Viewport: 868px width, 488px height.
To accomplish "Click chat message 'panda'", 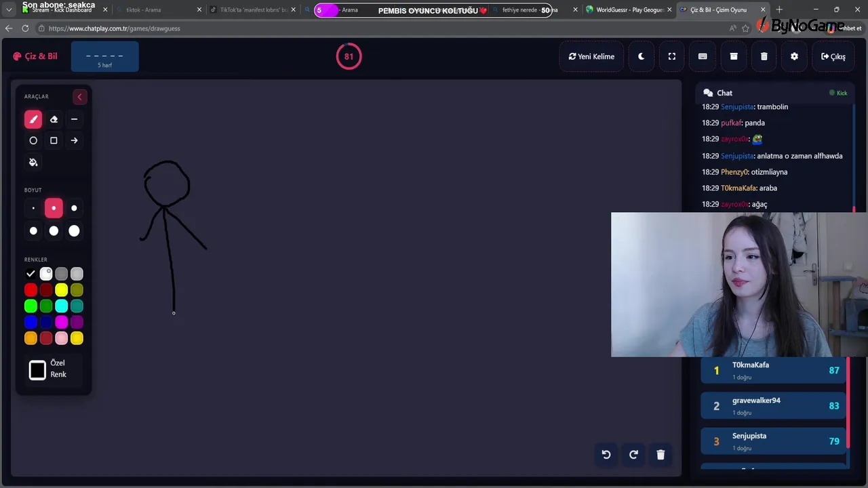I will (755, 123).
